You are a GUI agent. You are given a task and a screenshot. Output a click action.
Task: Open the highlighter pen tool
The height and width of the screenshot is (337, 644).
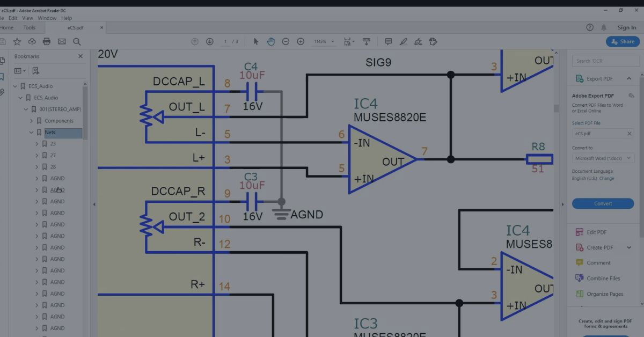click(404, 42)
